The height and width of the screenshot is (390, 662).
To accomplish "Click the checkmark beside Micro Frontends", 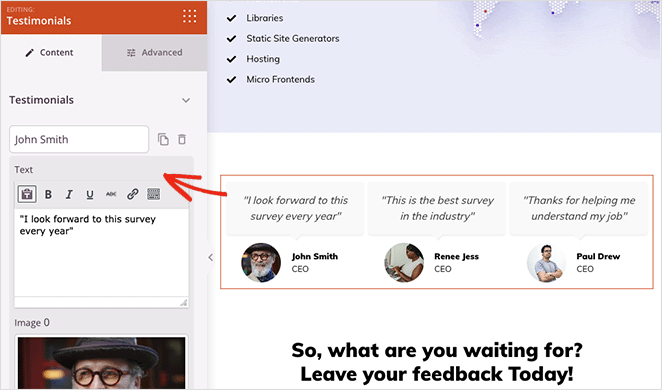I will tap(231, 79).
